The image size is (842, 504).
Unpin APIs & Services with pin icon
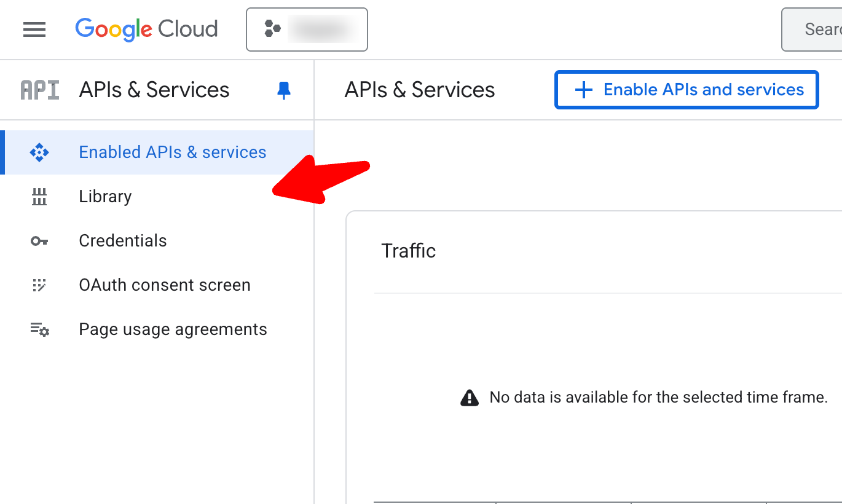[283, 90]
